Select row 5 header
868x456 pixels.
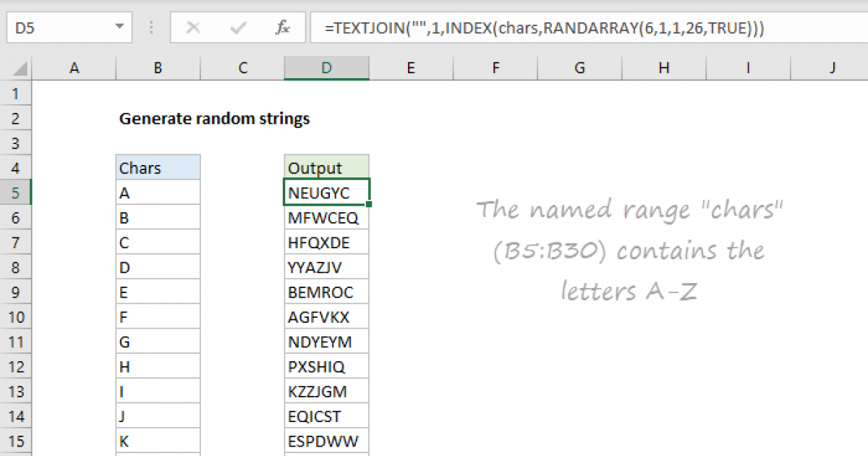pyautogui.click(x=16, y=193)
